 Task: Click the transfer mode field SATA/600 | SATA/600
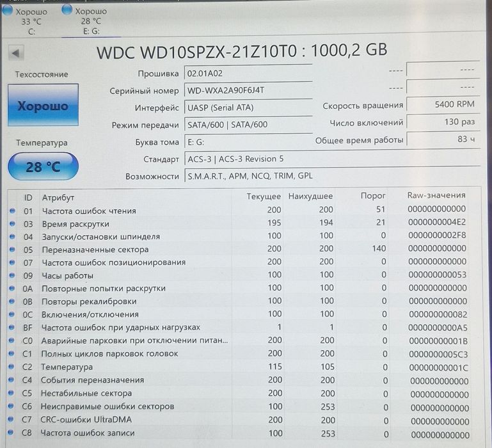(248, 125)
